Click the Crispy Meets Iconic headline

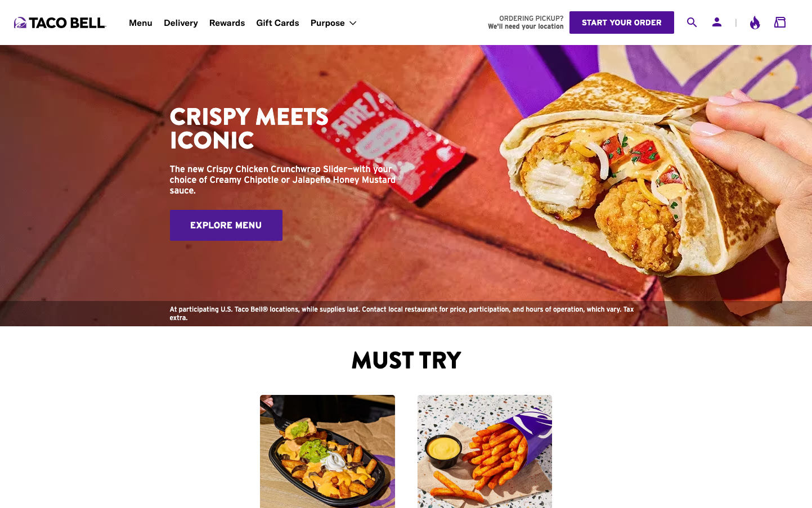(249, 129)
